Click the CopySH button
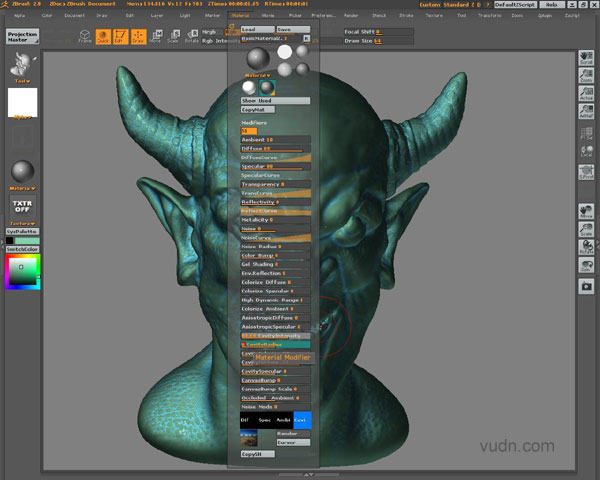 (258, 454)
